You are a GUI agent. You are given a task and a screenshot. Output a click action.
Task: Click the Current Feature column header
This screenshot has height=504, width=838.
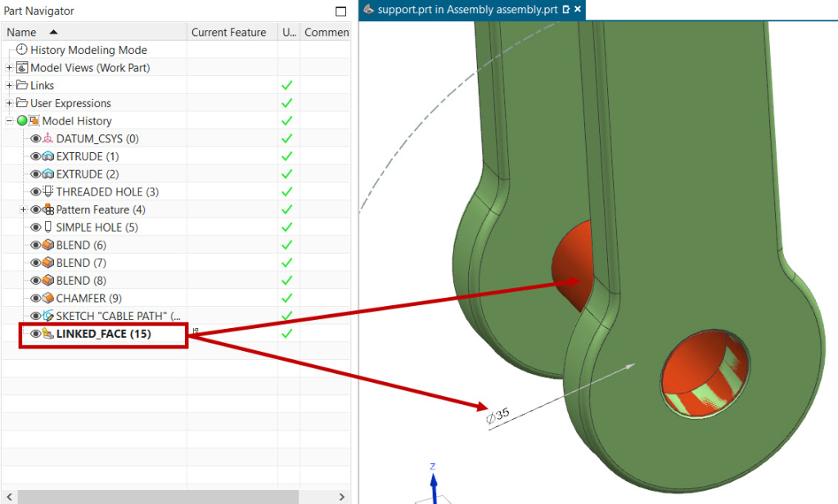point(228,32)
